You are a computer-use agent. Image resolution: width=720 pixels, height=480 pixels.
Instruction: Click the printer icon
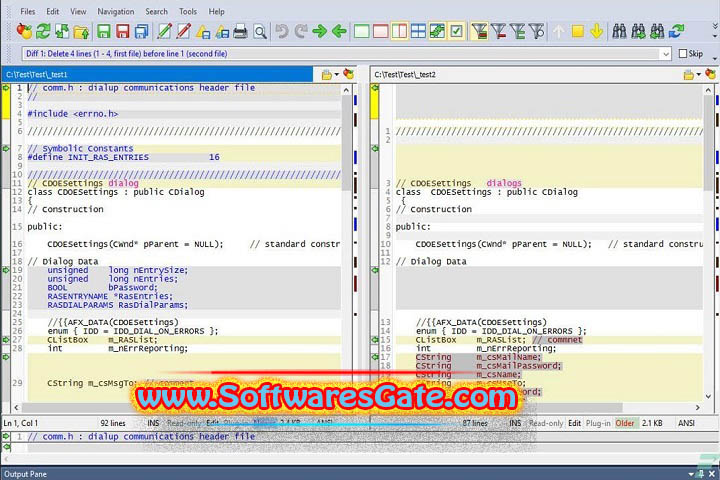[x=241, y=31]
